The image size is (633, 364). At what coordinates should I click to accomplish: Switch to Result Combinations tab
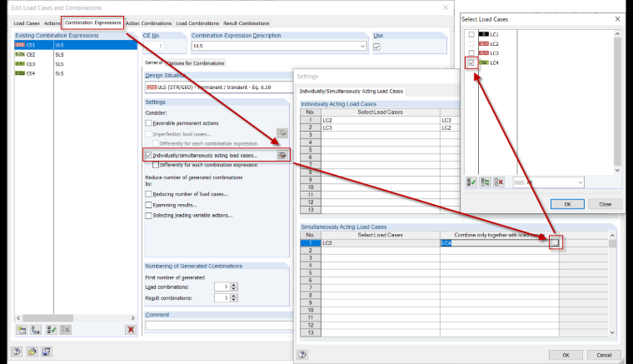click(x=247, y=23)
